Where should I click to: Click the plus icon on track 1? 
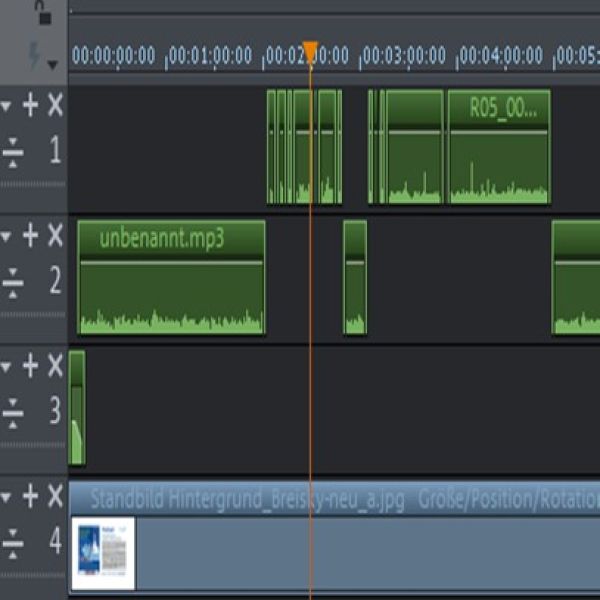coord(31,105)
